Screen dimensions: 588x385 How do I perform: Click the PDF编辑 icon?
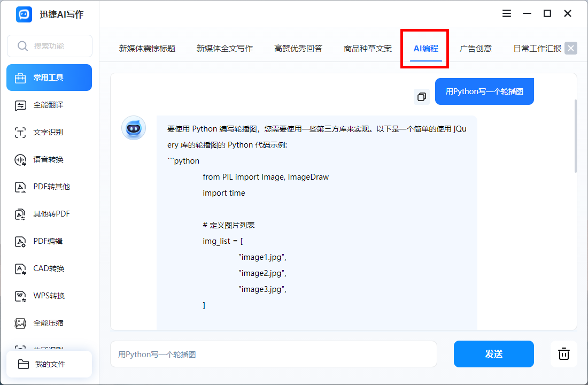[20, 242]
